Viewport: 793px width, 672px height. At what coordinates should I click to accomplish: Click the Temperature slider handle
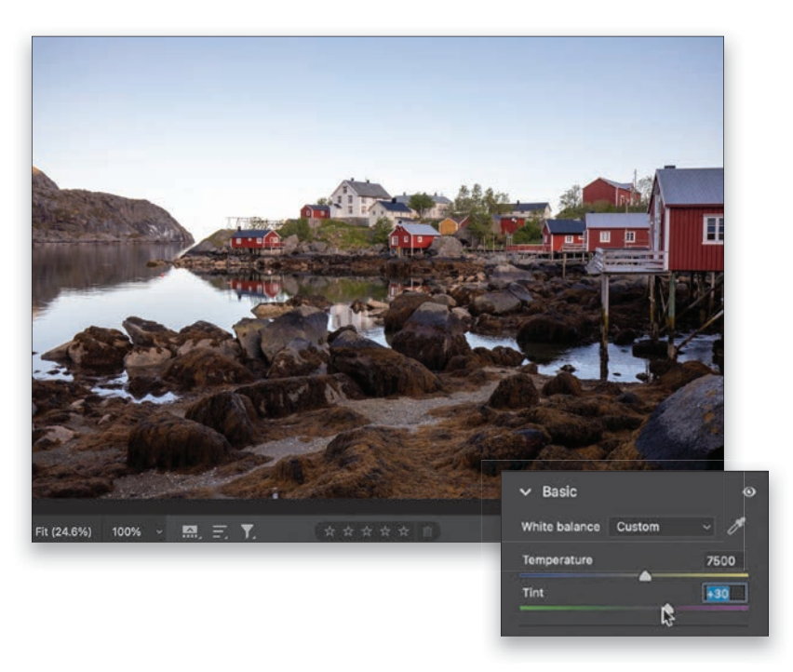point(645,576)
